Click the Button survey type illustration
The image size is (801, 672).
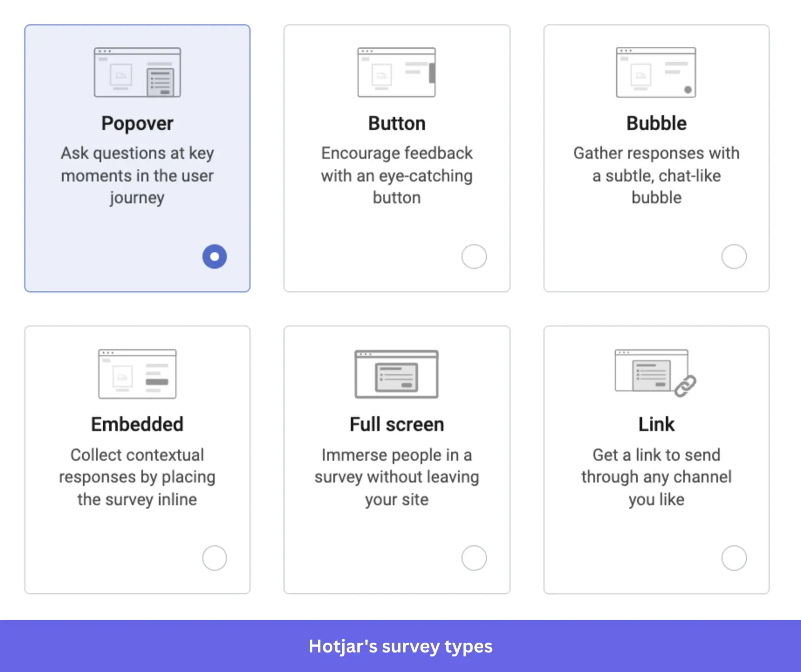click(396, 71)
